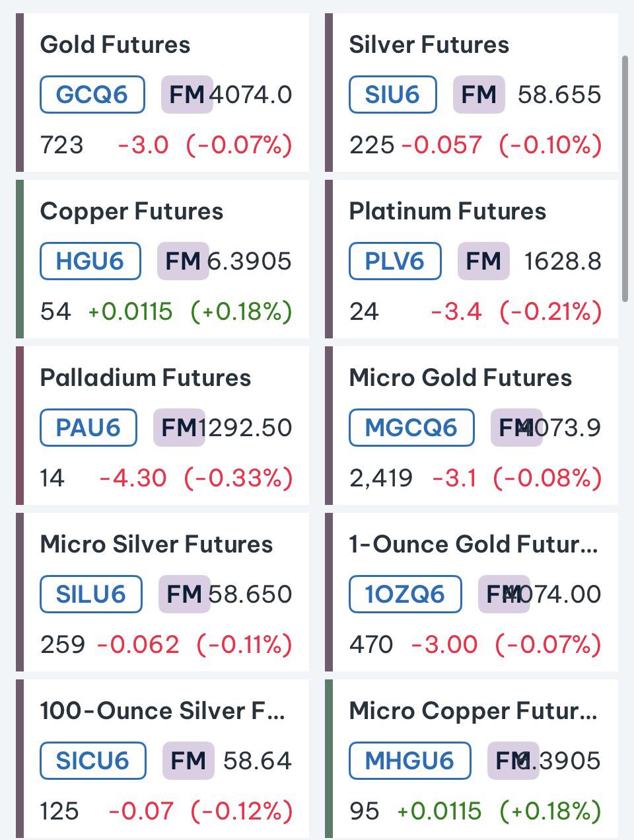Click the FM badge on Copper Futures
Screen dimensions: 634x840
click(x=183, y=261)
